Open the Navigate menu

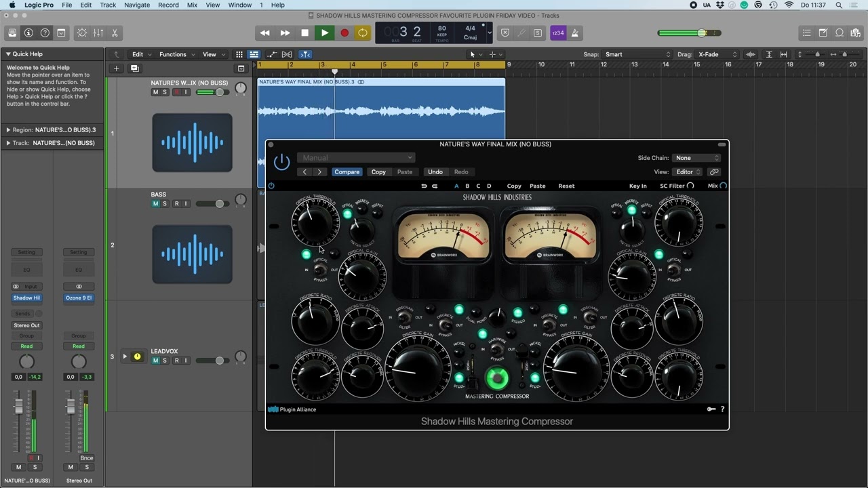pos(137,5)
